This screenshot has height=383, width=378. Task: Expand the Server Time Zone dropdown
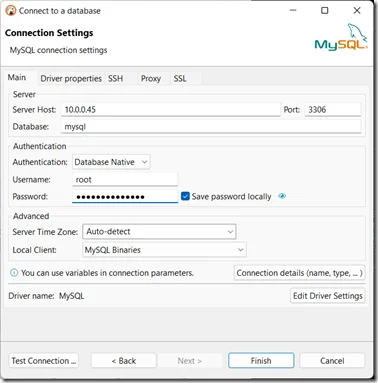159,232
